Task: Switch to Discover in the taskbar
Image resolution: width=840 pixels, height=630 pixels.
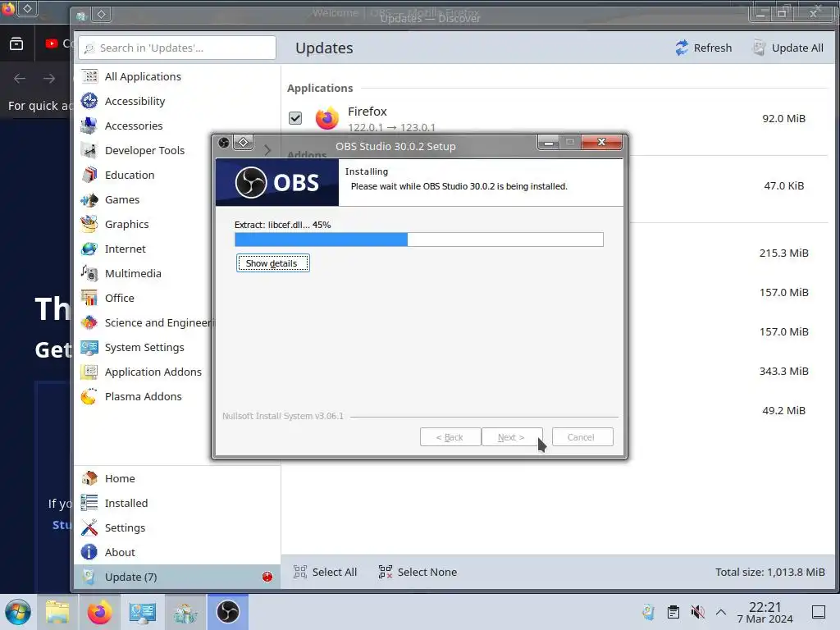Action: [185, 612]
